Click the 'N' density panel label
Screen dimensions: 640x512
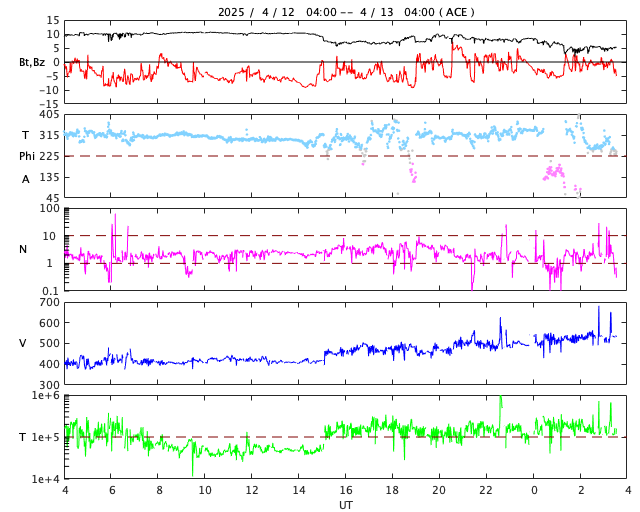coord(23,249)
